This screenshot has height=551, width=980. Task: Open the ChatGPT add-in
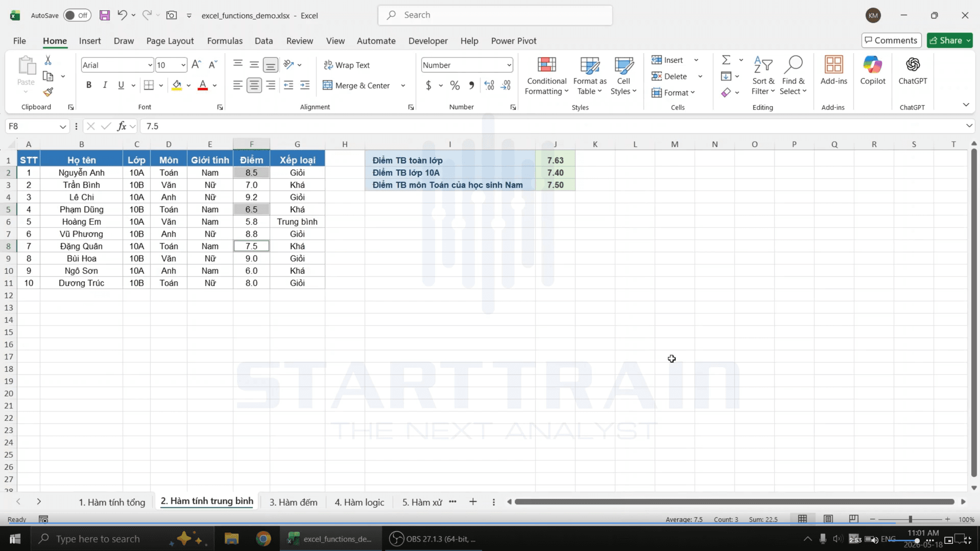tap(913, 70)
